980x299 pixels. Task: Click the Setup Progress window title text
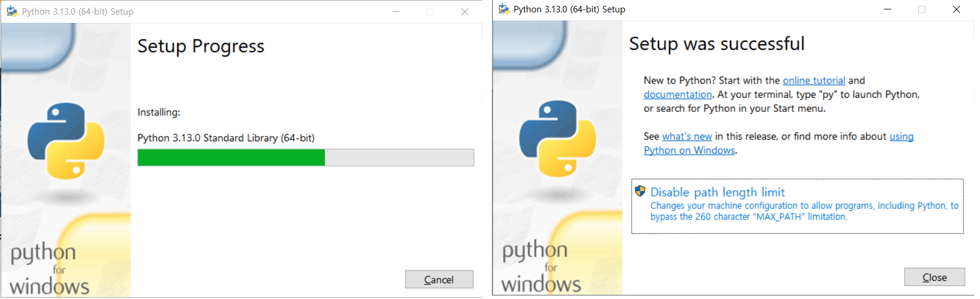click(78, 12)
